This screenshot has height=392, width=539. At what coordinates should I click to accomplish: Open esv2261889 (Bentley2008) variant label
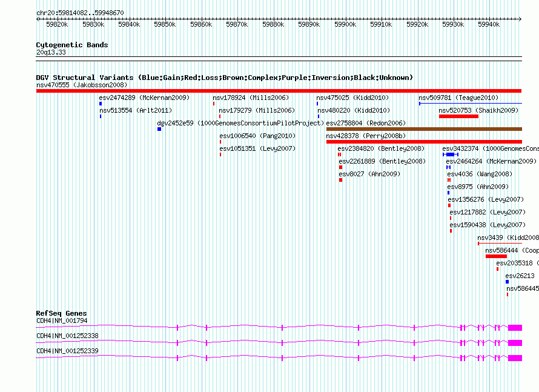point(382,161)
